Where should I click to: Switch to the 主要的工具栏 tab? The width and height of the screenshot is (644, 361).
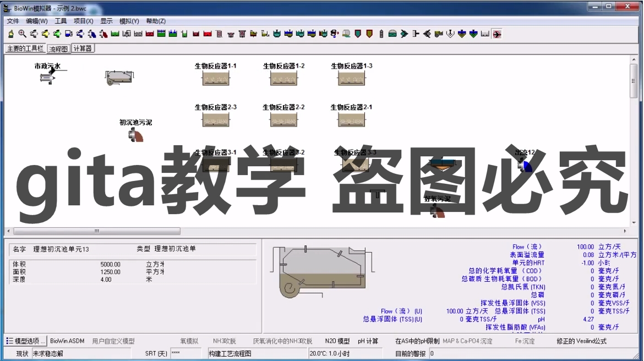coord(25,48)
